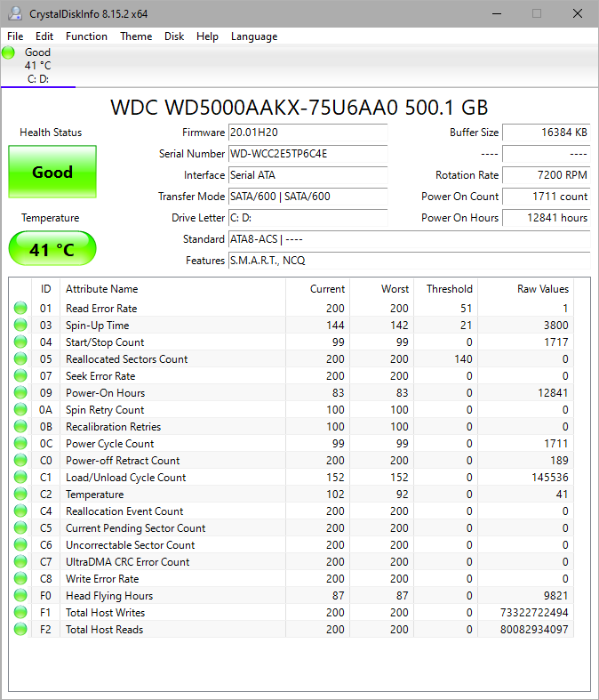Click the status icon for Seek Error Rate
This screenshot has height=700, width=599.
click(x=20, y=375)
